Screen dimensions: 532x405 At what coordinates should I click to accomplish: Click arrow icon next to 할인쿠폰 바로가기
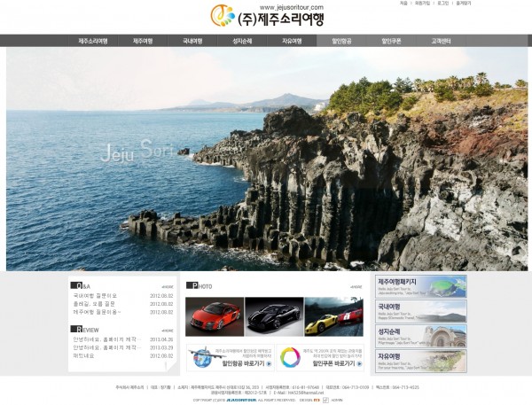[x=358, y=363]
